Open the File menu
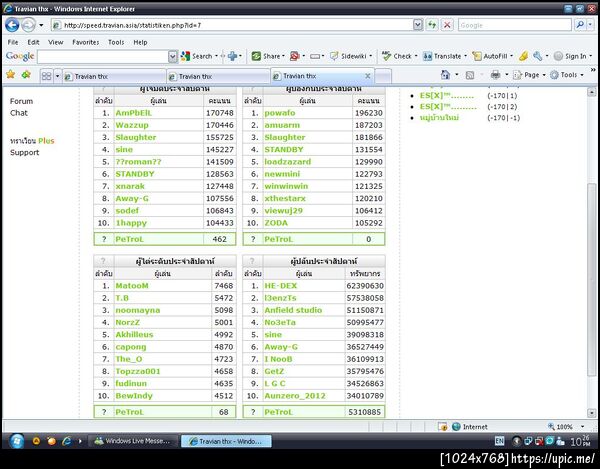 13,42
